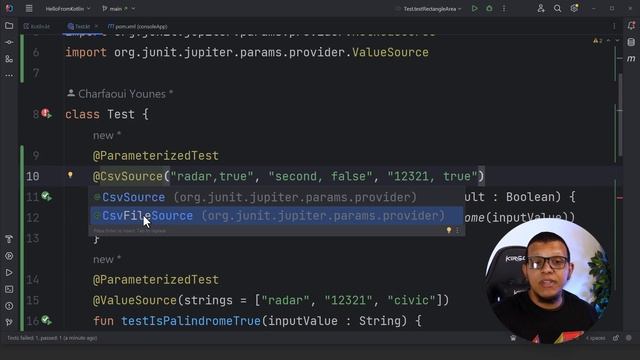Switch to the pom.xml (consoleApp) tab
This screenshot has width=640, height=360.
click(x=138, y=27)
